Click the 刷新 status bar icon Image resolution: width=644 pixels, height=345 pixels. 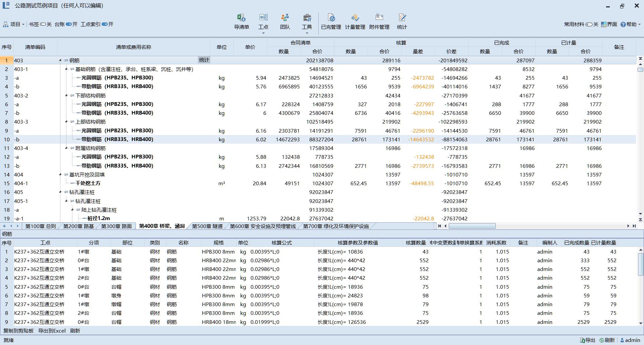point(602,340)
